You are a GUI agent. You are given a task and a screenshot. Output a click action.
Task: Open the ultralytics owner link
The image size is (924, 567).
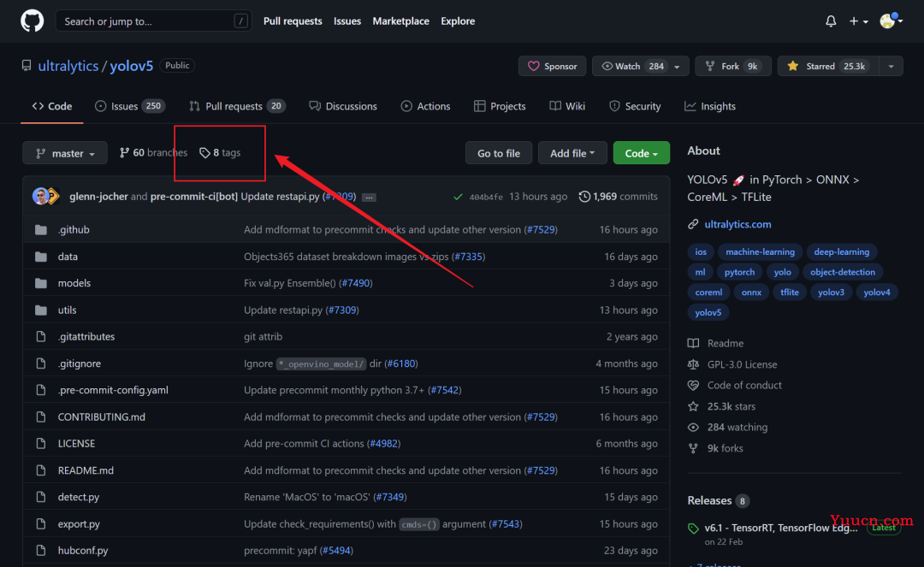pyautogui.click(x=68, y=66)
